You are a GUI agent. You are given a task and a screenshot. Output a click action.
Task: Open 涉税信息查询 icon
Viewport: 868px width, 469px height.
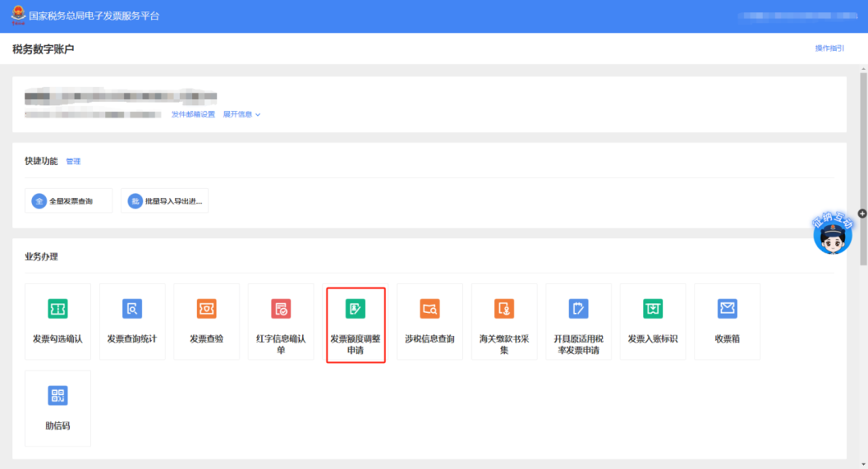pos(429,309)
